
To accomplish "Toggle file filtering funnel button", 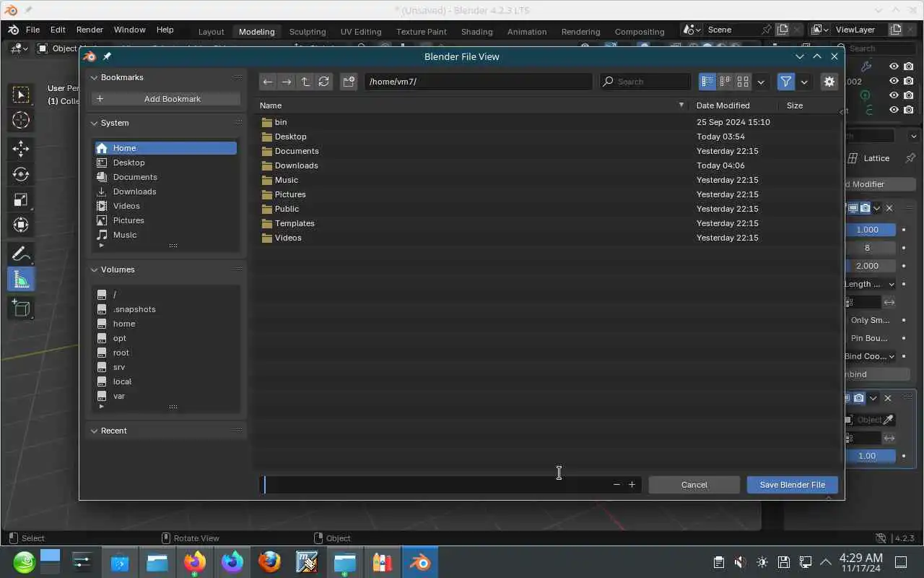I will (785, 82).
